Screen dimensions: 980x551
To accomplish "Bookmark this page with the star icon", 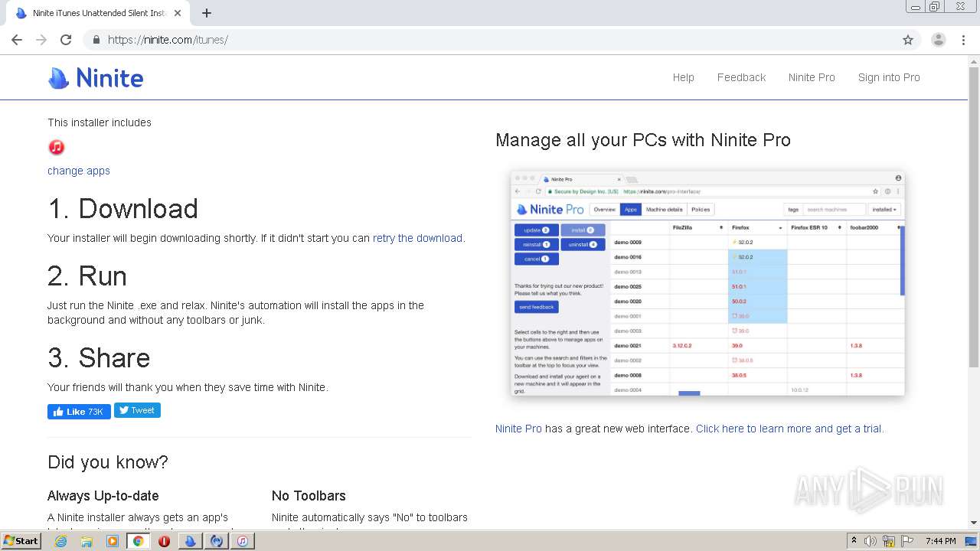I will pyautogui.click(x=908, y=40).
